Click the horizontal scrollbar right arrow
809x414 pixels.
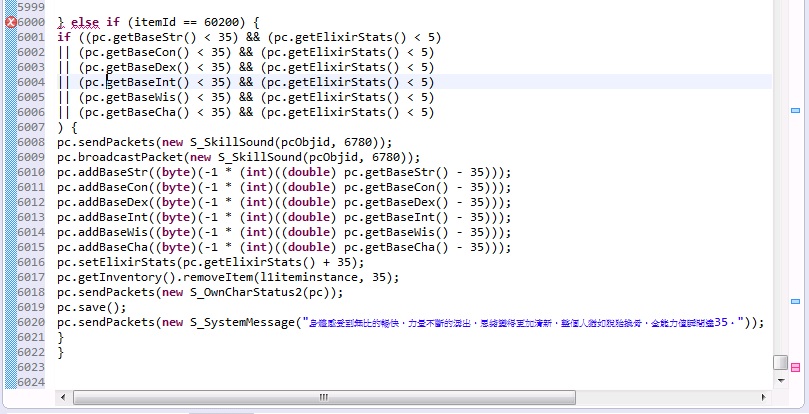coord(764,397)
